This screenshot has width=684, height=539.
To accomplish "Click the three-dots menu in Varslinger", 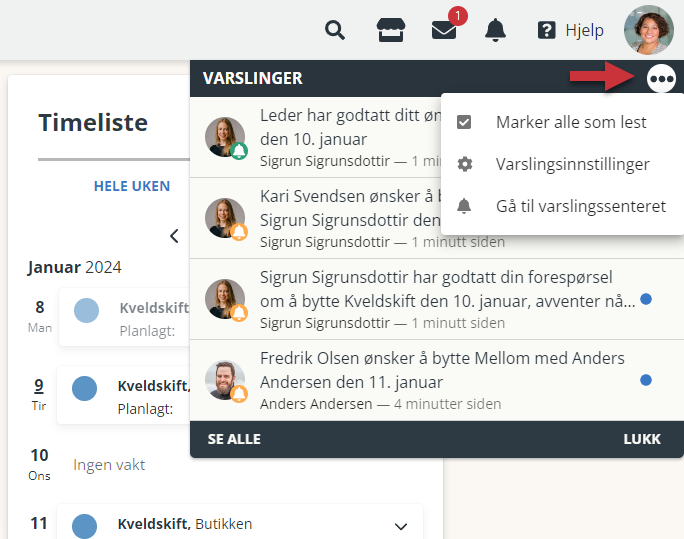I will (x=661, y=78).
